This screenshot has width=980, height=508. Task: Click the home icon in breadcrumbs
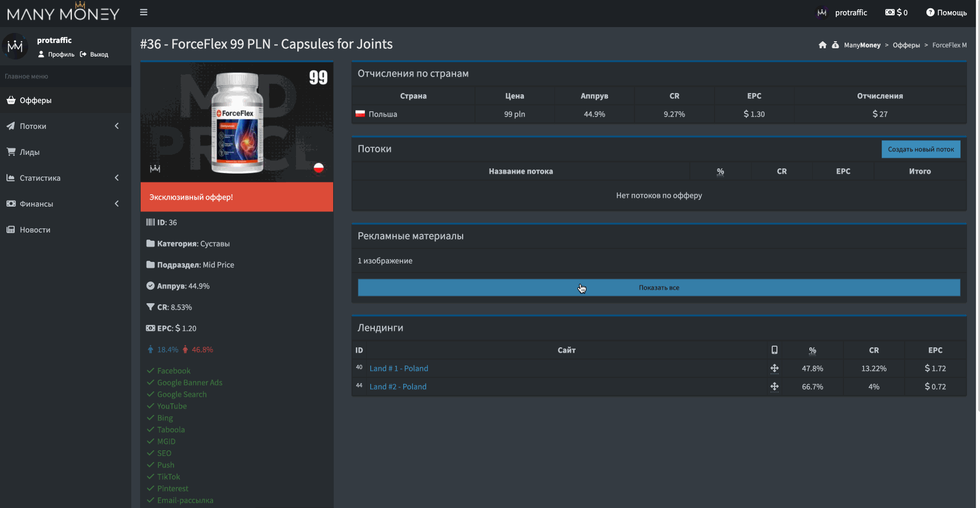[822, 45]
